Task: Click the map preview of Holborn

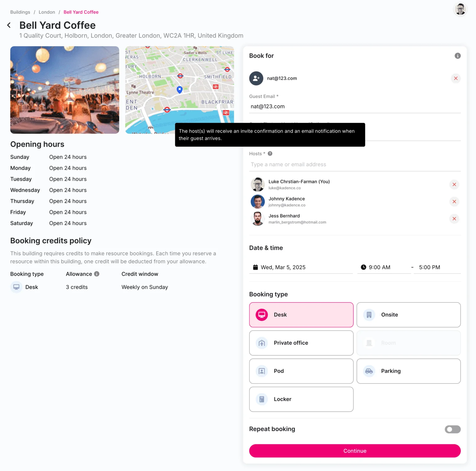Action: [179, 90]
